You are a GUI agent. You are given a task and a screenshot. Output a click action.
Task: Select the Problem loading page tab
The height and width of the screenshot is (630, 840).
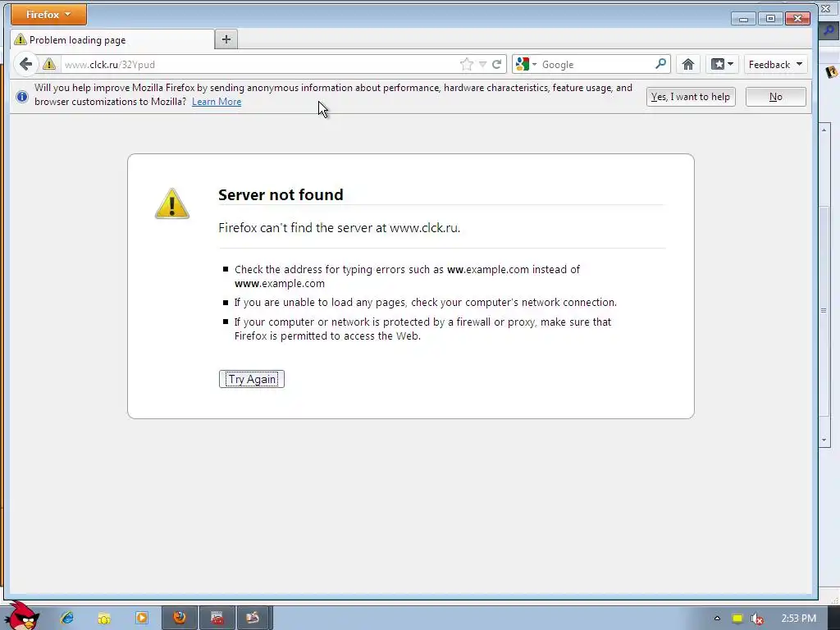point(112,39)
